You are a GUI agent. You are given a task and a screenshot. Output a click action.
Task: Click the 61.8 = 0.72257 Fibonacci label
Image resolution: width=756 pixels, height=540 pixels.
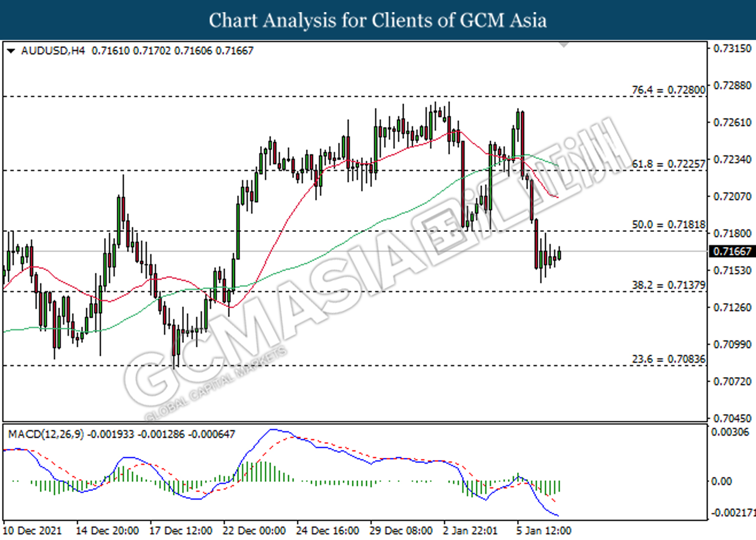668,164
